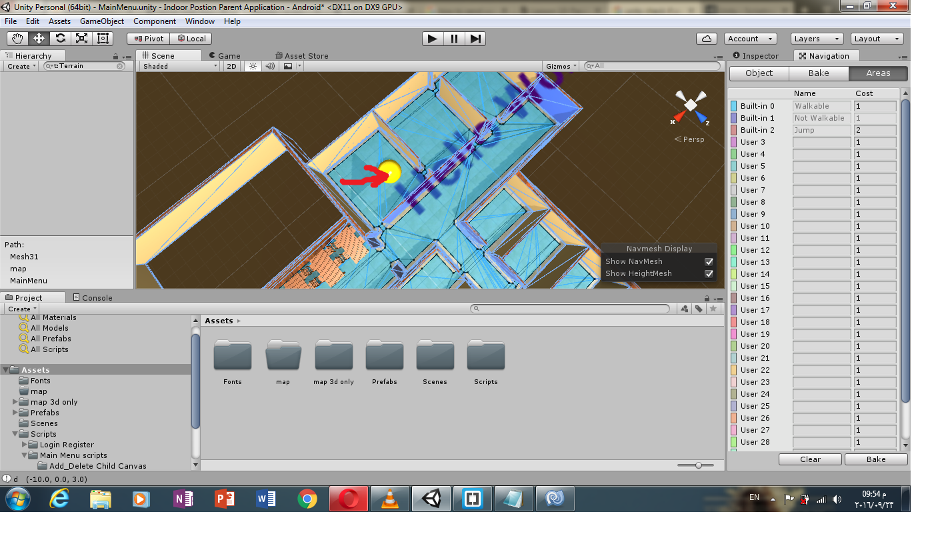Open the Windows Start menu
This screenshot has width=944, height=560.
[x=18, y=499]
